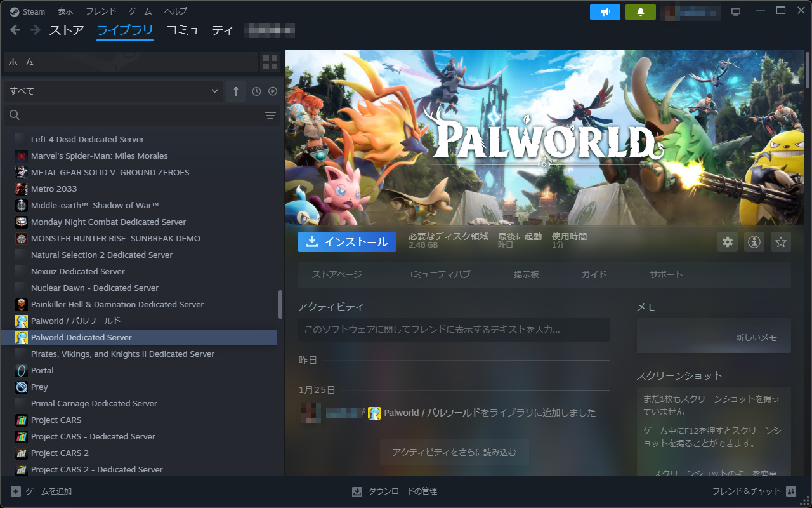This screenshot has width=812, height=508.
Task: Show Palworld info panel icon
Action: point(754,242)
